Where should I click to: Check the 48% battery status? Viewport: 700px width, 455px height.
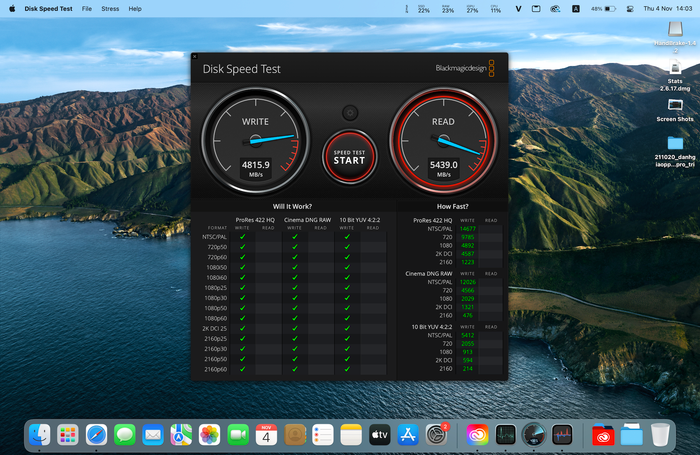[x=604, y=8]
